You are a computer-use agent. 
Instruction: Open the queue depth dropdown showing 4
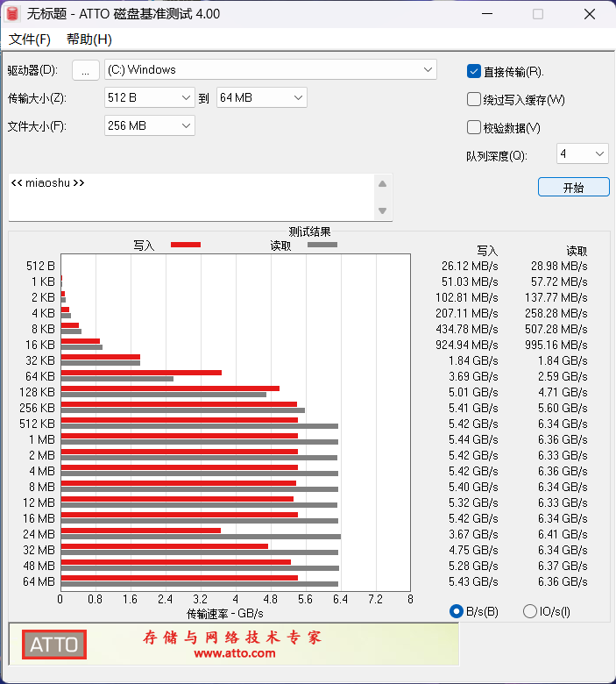[583, 153]
